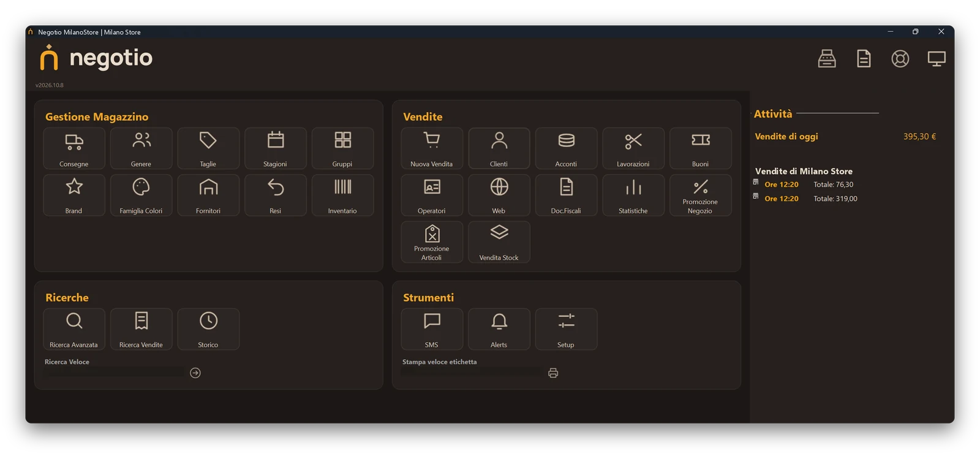Open the Stagioni calendar tile
This screenshot has height=456, width=980.
tap(276, 148)
